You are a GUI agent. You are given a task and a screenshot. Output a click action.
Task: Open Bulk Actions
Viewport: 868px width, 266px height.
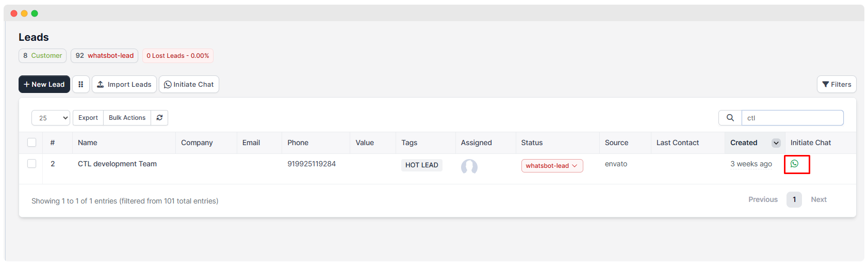[x=127, y=118]
